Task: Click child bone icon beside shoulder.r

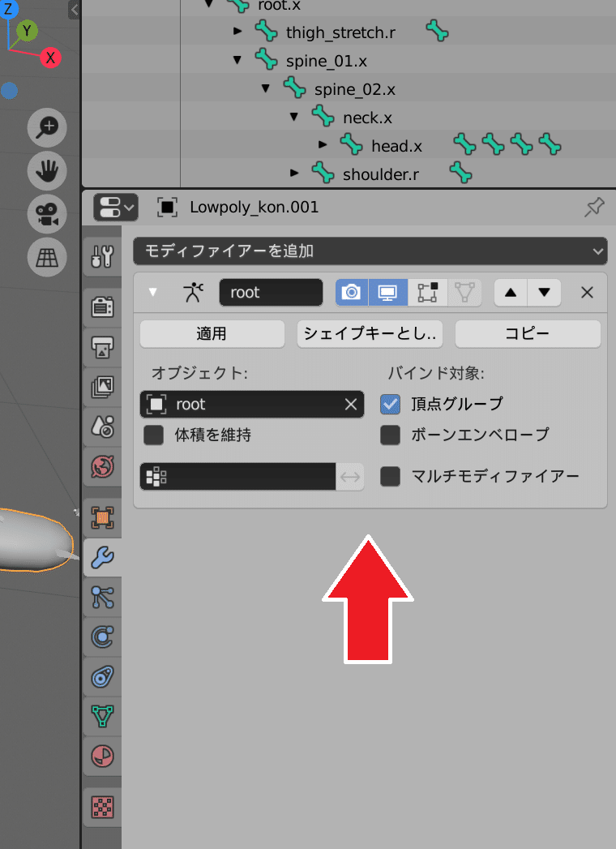Action: 460,173
